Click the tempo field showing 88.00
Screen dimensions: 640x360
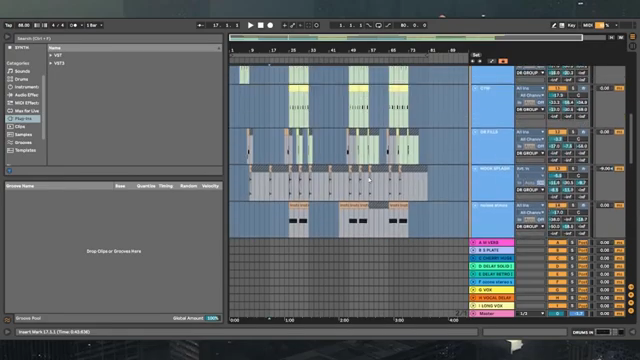[24, 25]
